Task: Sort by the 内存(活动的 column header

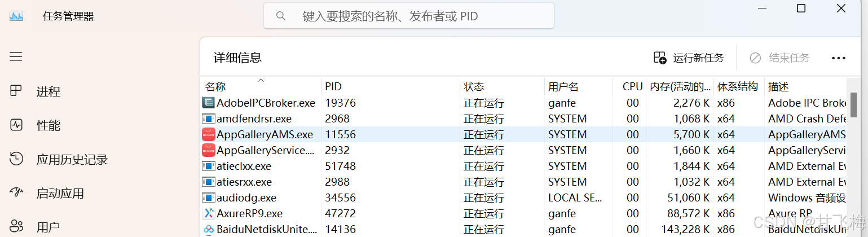Action: point(680,86)
